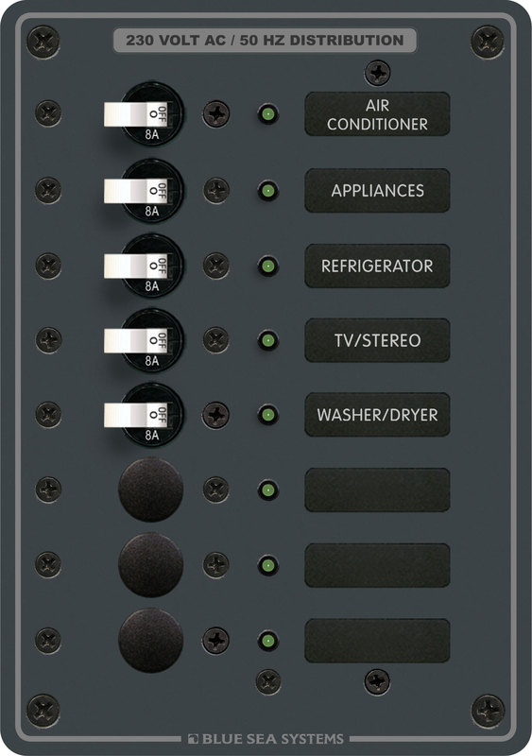Click the green LED next to Appliances
532x756 pixels.
(267, 191)
